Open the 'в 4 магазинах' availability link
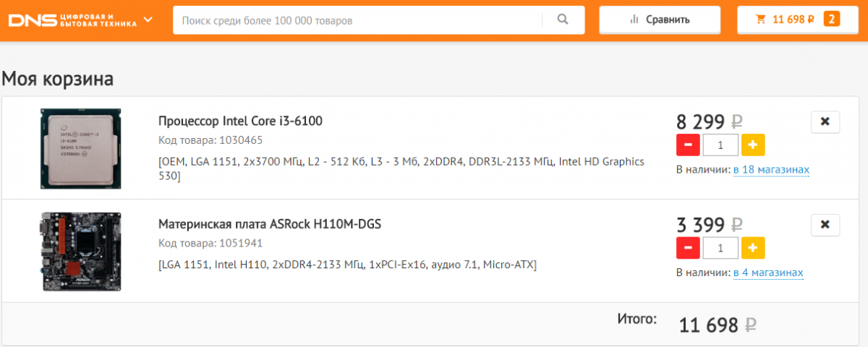This screenshot has height=347, width=868. [x=768, y=273]
